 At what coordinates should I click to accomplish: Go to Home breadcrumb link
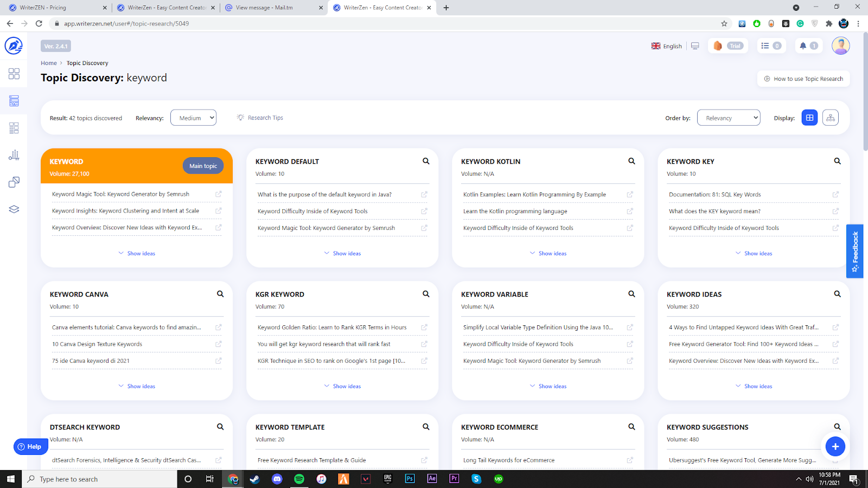tap(49, 63)
